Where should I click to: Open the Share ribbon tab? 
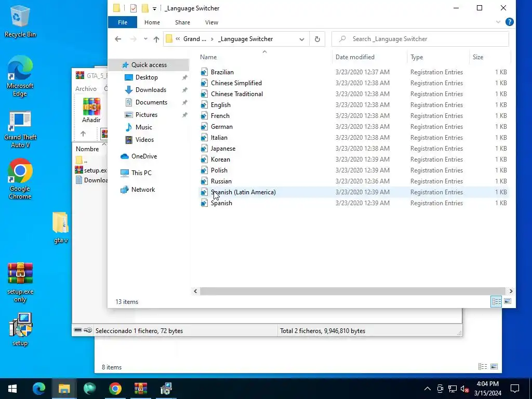click(182, 22)
